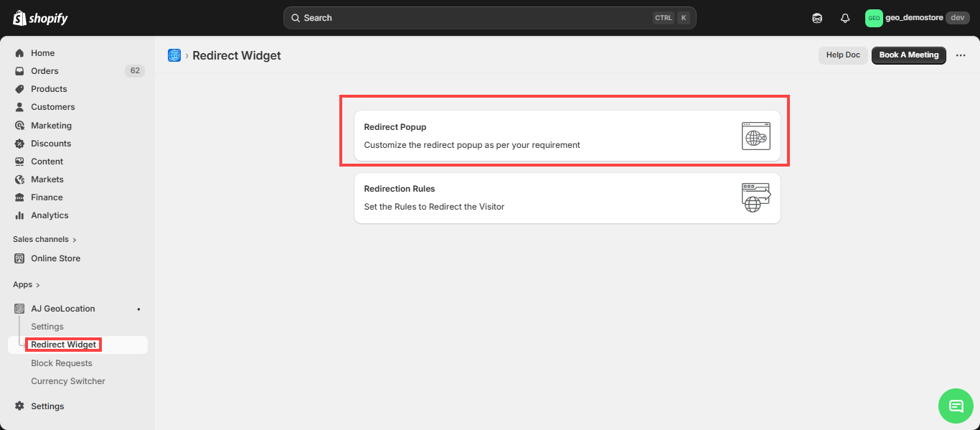This screenshot has width=980, height=430.
Task: Click the Help Doc button
Action: click(x=842, y=55)
